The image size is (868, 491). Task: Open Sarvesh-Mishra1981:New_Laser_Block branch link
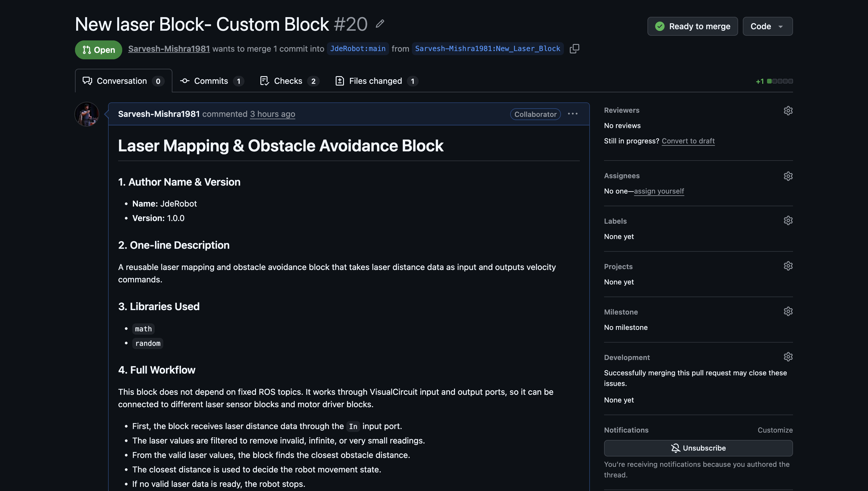487,49
